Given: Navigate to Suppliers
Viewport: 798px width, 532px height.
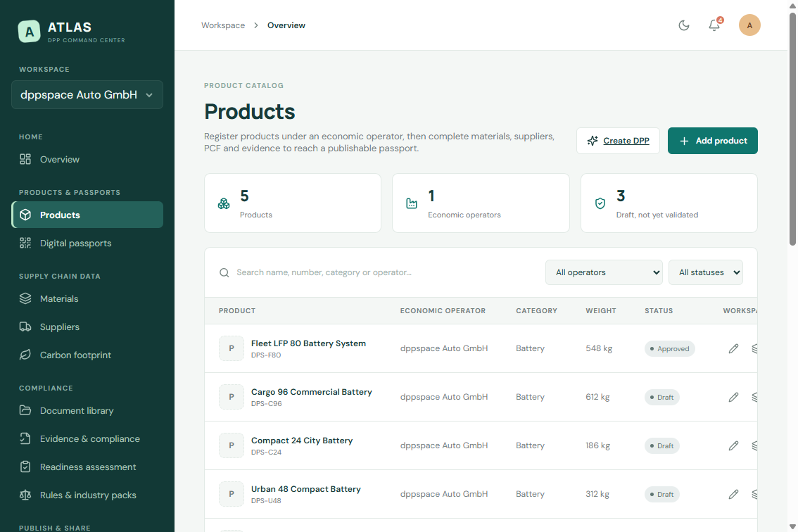Looking at the screenshot, I should (87, 327).
